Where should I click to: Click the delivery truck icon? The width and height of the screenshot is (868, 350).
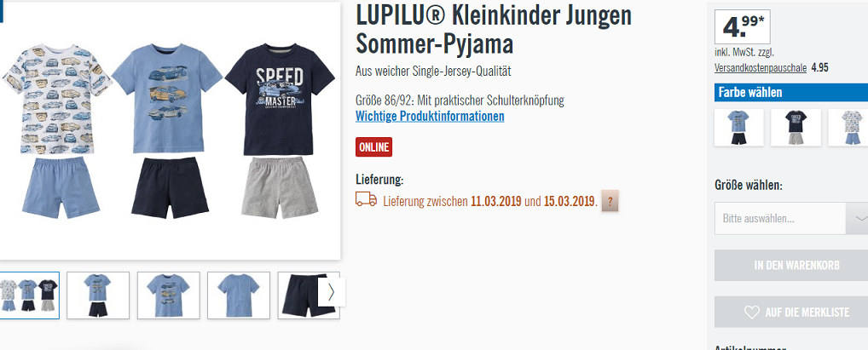[366, 199]
